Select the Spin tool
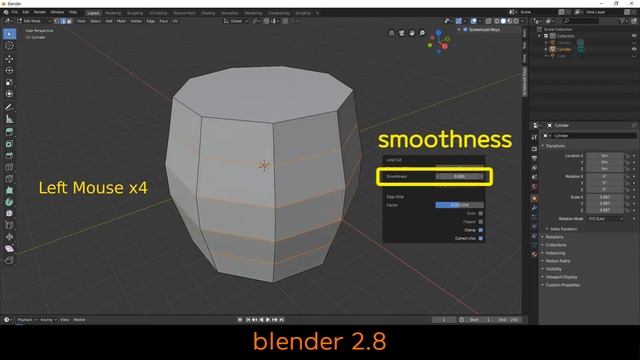The width and height of the screenshot is (640, 360). [x=9, y=202]
